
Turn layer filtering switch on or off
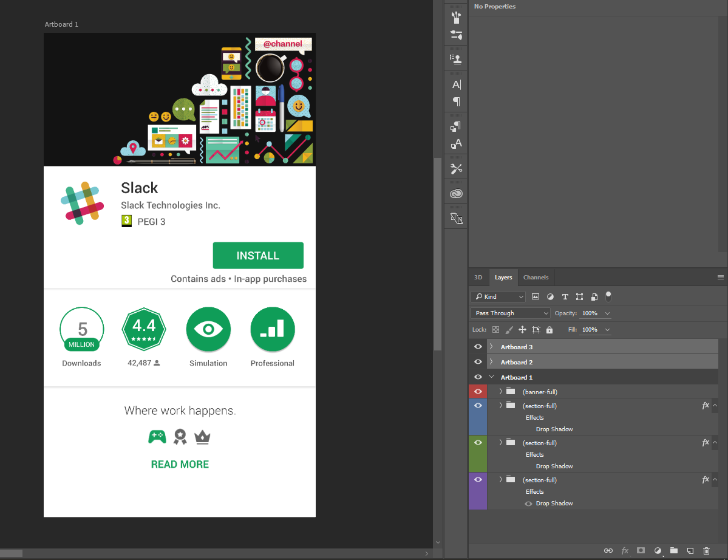point(608,296)
